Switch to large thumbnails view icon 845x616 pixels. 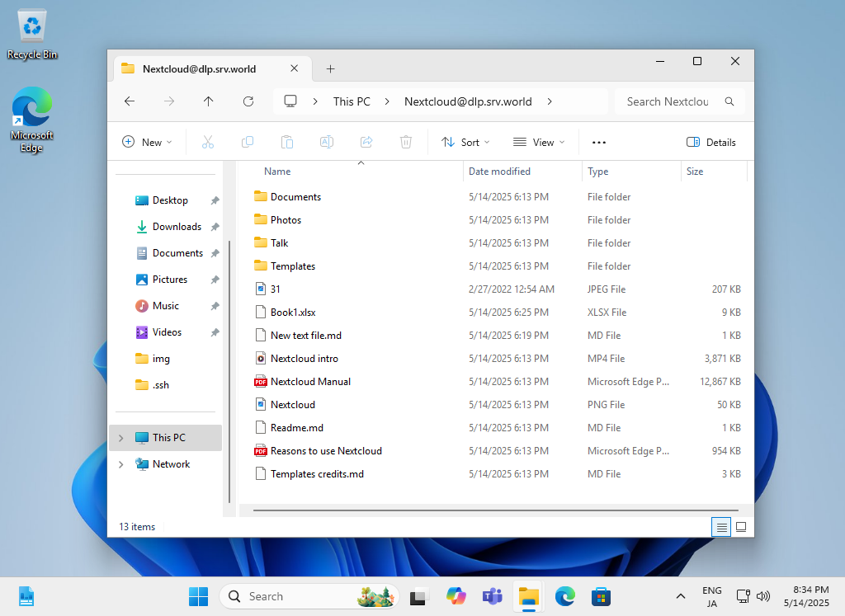click(x=741, y=527)
